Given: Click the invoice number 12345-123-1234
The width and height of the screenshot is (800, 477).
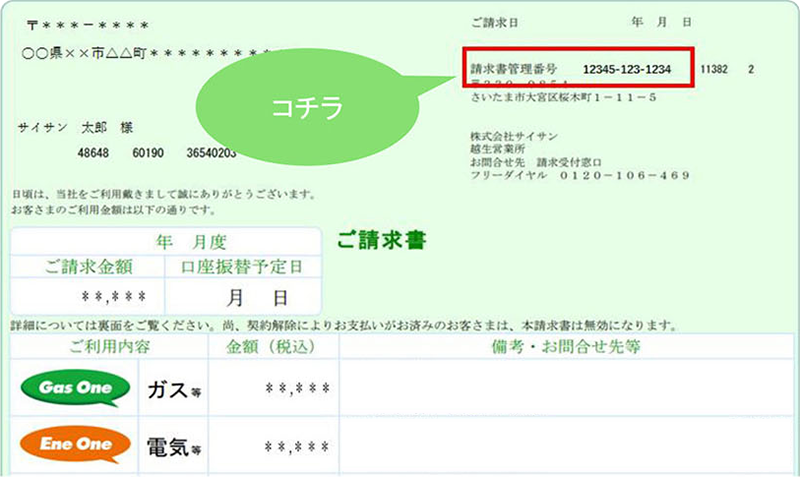Looking at the screenshot, I should click(x=627, y=69).
